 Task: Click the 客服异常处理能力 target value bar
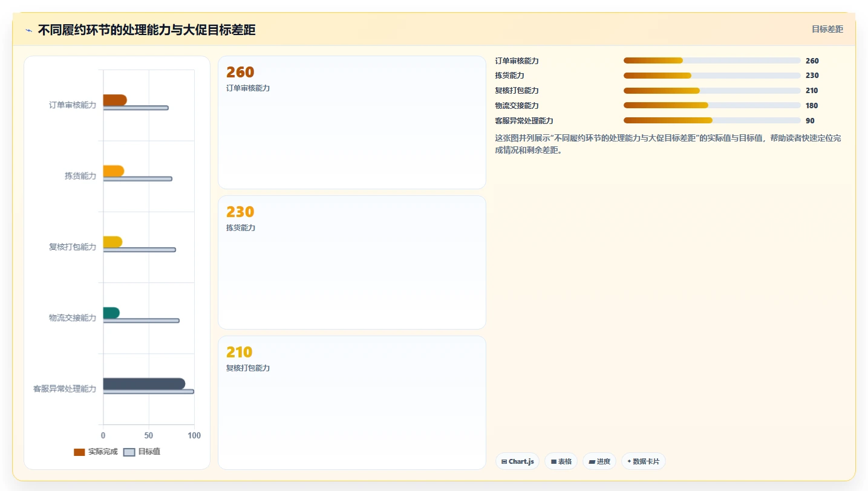click(149, 391)
